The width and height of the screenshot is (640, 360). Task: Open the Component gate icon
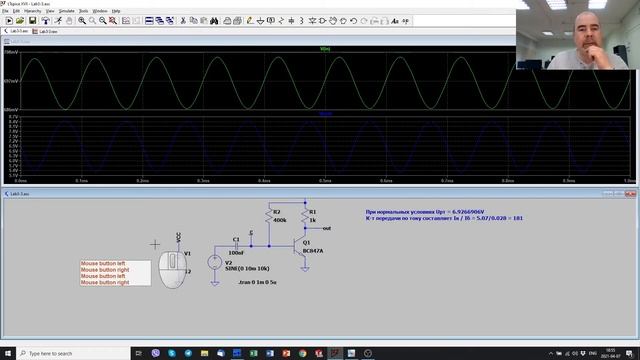pos(322,21)
